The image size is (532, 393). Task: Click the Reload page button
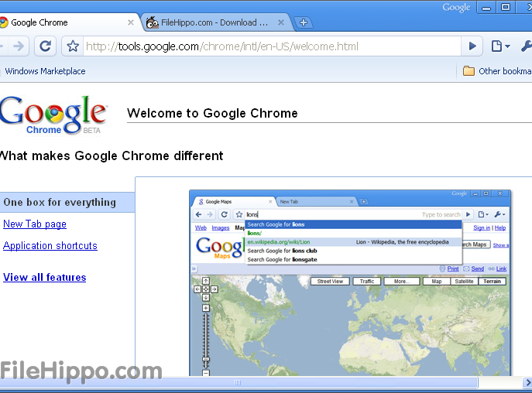click(x=45, y=46)
